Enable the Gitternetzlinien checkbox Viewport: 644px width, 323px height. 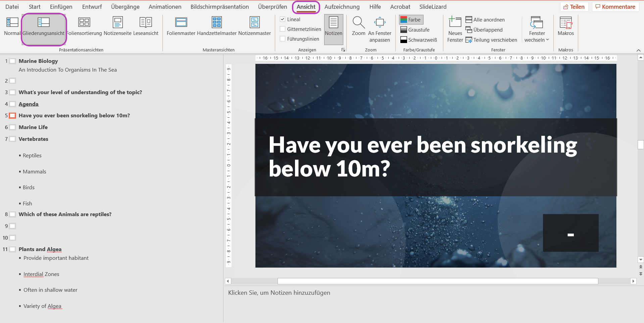[283, 29]
